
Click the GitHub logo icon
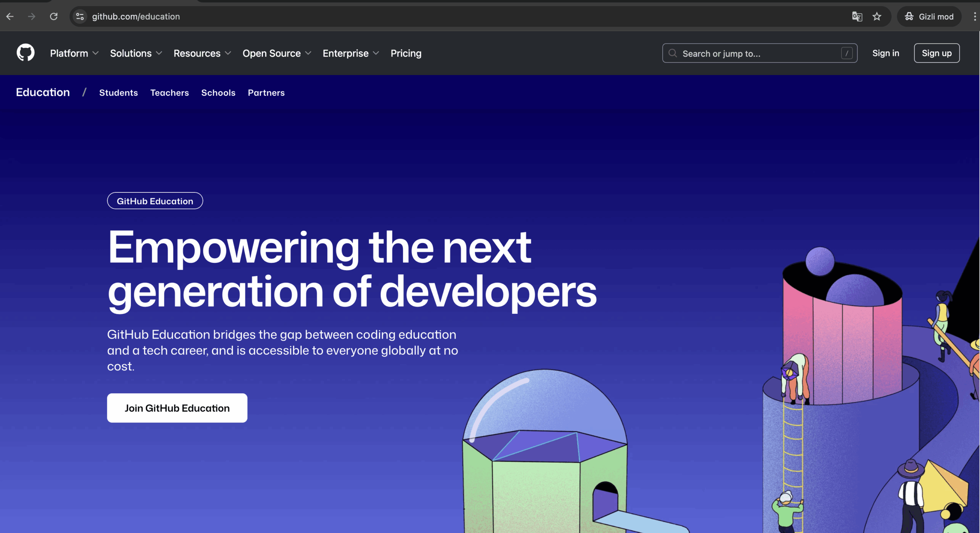point(25,53)
